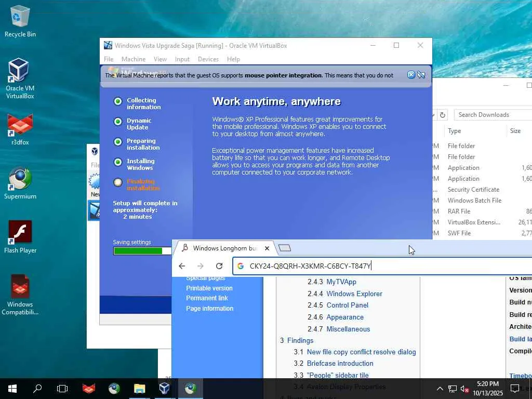Reload the browser page
The height and width of the screenshot is (399, 532).
pyautogui.click(x=219, y=266)
